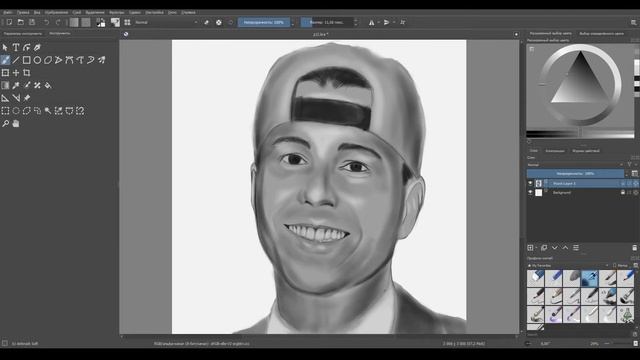Image resolution: width=640 pixels, height=360 pixels.
Task: Toggle vertical mirror tool
Action: [x=386, y=22]
